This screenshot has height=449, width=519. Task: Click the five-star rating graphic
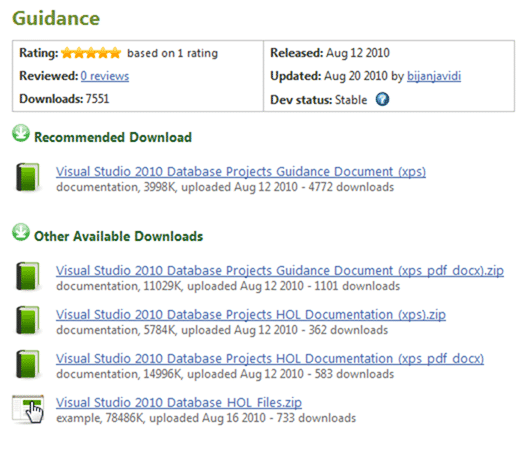[x=91, y=53]
